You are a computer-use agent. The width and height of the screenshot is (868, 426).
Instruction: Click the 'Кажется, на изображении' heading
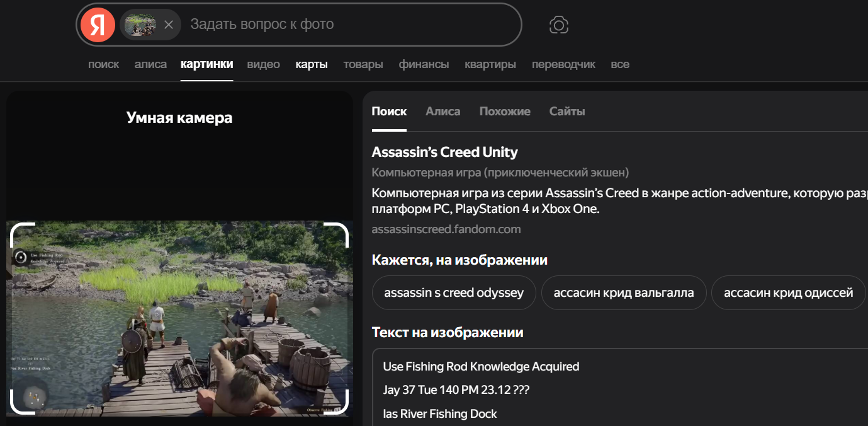(x=459, y=260)
